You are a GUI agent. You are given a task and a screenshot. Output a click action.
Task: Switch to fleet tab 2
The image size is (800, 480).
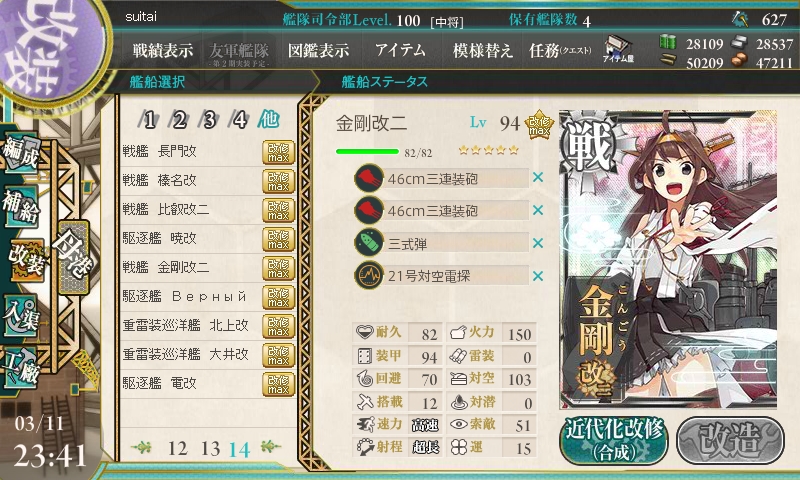pos(179,120)
